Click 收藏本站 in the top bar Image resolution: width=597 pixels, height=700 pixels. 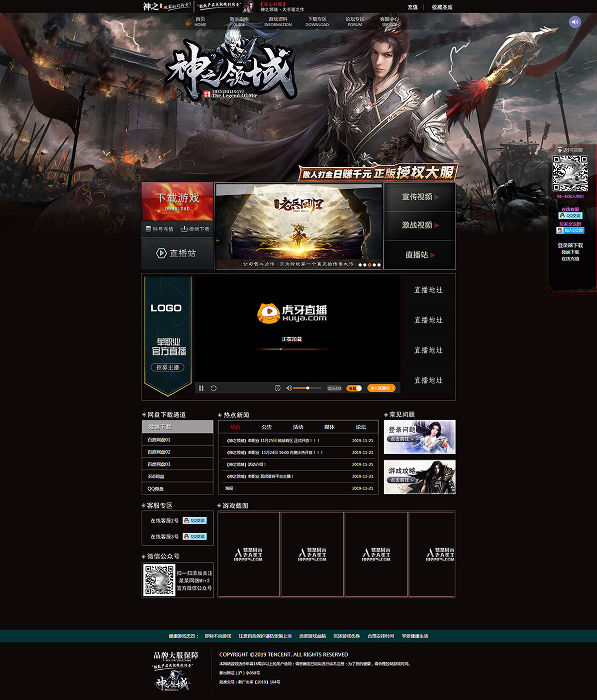[x=442, y=7]
